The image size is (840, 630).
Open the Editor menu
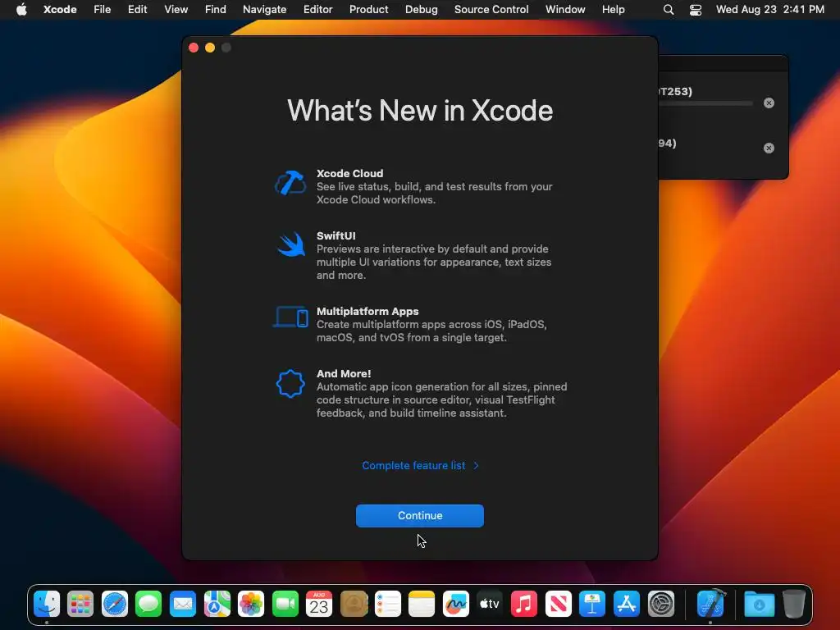click(317, 9)
